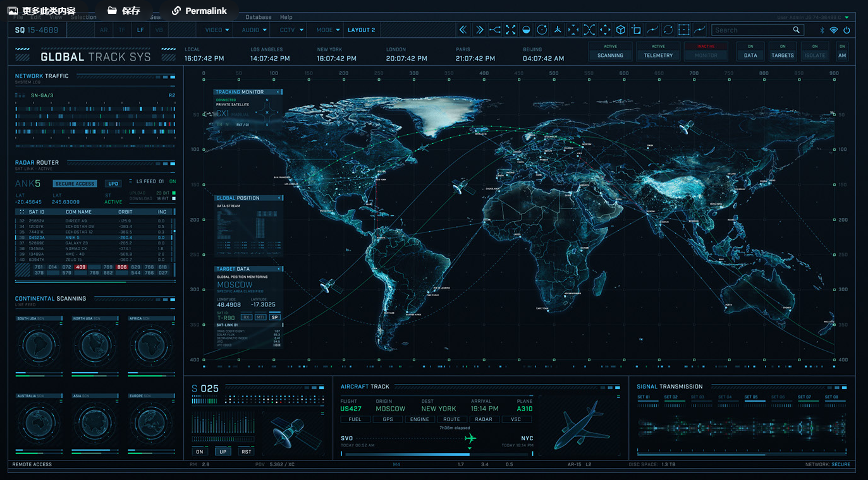Click the search magnifier icon
The height and width of the screenshot is (480, 868).
(x=797, y=30)
